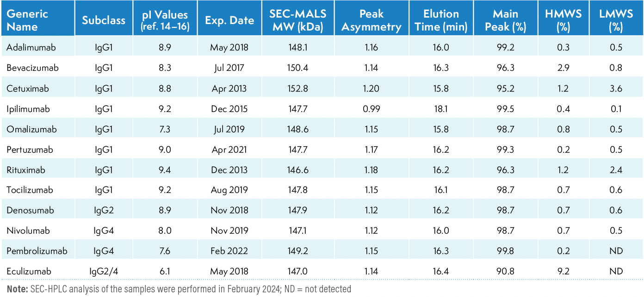Select the LMWS (%) column header
644x297 pixels.
615,20
